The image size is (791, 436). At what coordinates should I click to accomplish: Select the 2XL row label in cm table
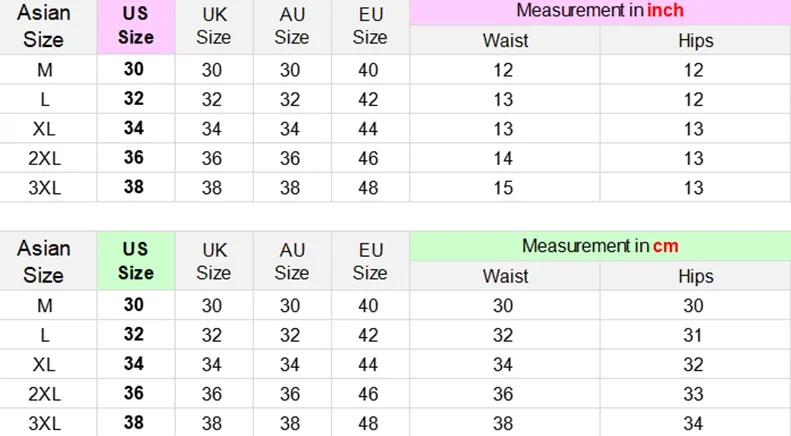click(x=44, y=393)
